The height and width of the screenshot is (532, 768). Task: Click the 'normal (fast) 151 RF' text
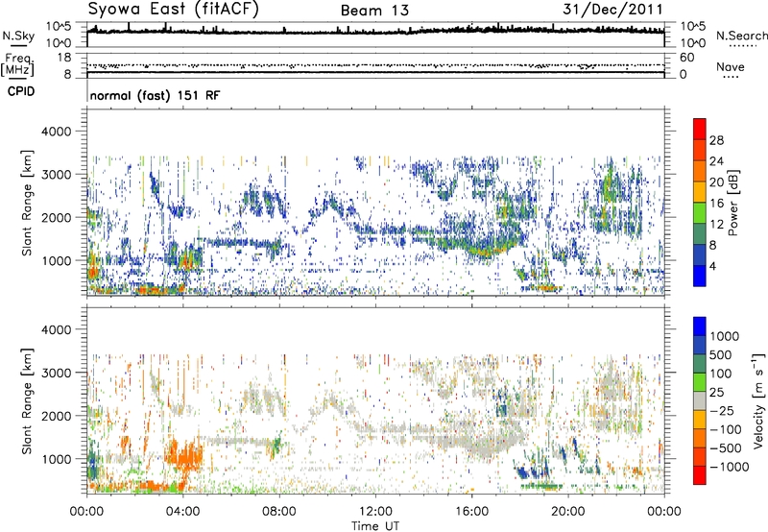click(155, 95)
